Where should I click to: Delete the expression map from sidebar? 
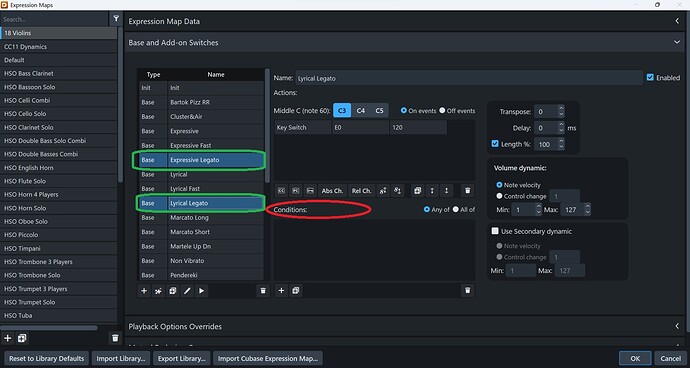point(115,338)
